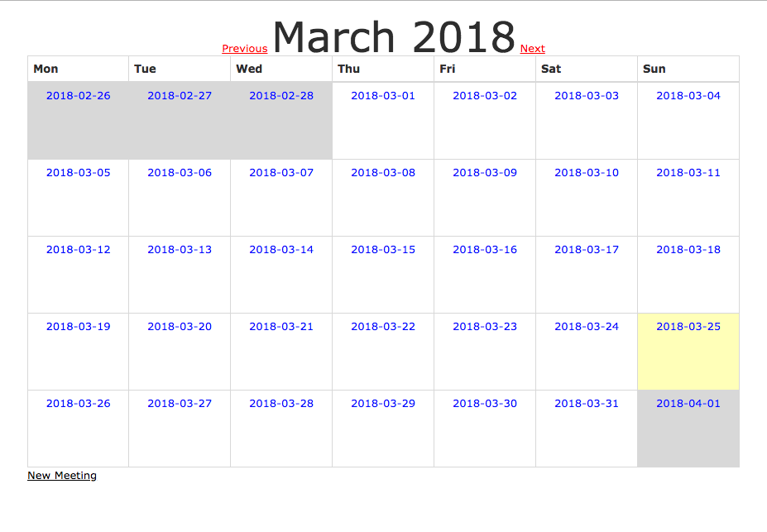Screen dimensions: 767x532
Task: Click the Sun column header
Action: 654,69
